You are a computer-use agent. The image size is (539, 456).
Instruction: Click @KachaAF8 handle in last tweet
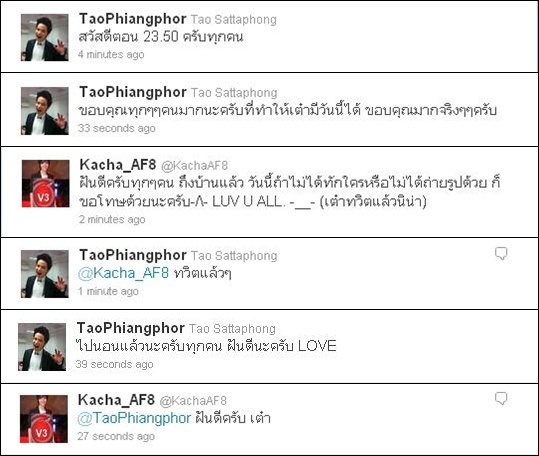tap(193, 401)
